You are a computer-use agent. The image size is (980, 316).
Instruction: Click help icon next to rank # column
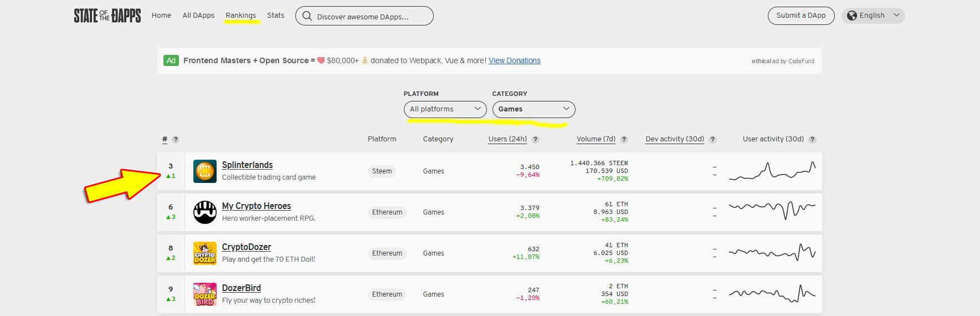pyautogui.click(x=176, y=140)
